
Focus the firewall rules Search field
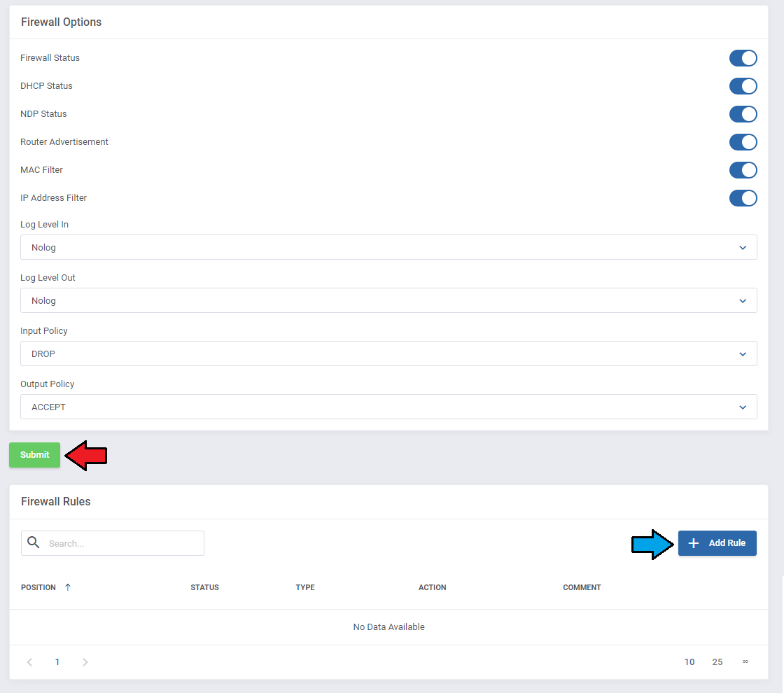click(113, 543)
